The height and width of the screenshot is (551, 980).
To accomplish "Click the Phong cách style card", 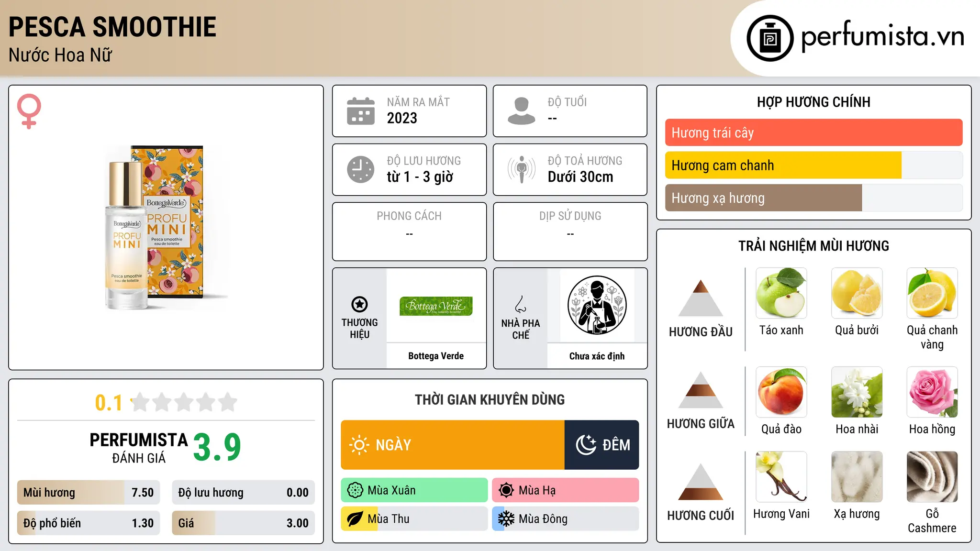I will click(x=409, y=231).
